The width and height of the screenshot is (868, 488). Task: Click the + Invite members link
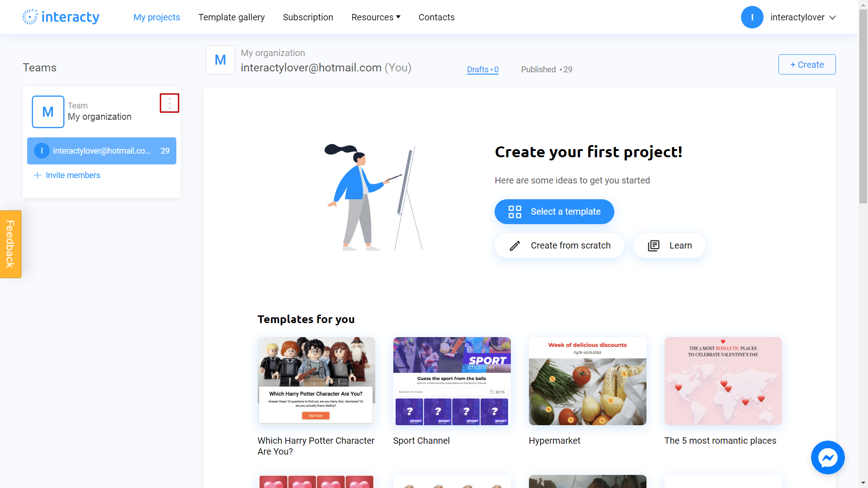pyautogui.click(x=67, y=174)
